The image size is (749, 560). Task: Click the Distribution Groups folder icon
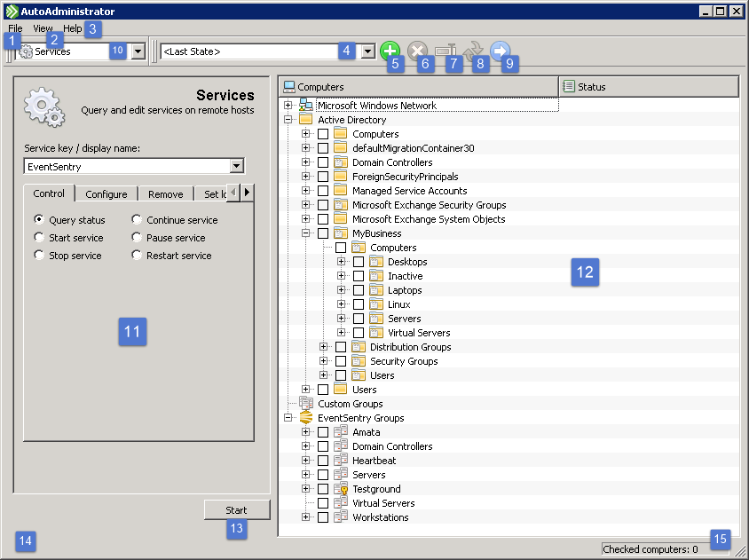tap(359, 346)
